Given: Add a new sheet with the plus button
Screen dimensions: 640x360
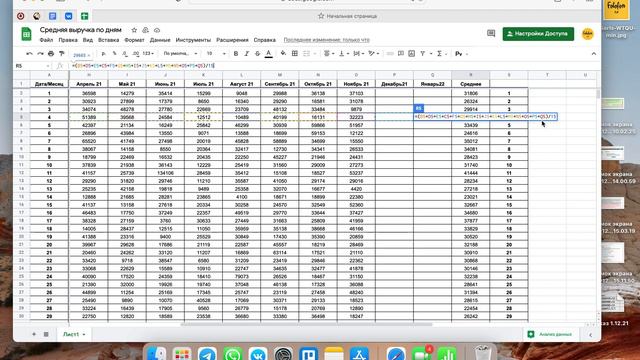Looking at the screenshot, I should click(x=34, y=334).
